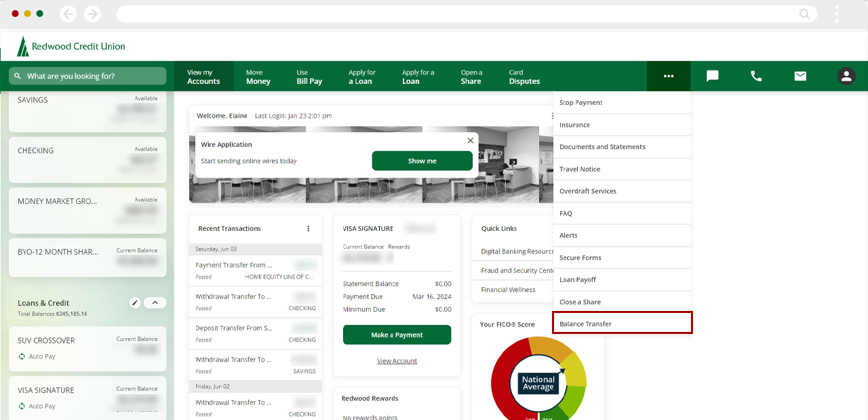Open the SAVINGS account card

click(x=87, y=112)
